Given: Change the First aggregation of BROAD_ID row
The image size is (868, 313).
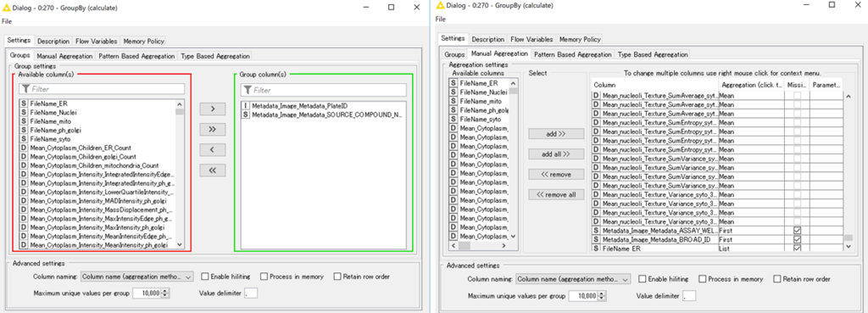Looking at the screenshot, I should tap(751, 239).
